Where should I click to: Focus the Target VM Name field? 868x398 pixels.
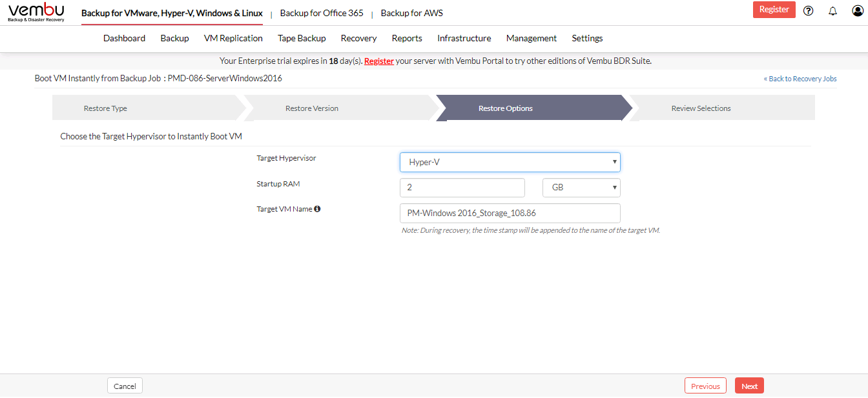click(510, 213)
